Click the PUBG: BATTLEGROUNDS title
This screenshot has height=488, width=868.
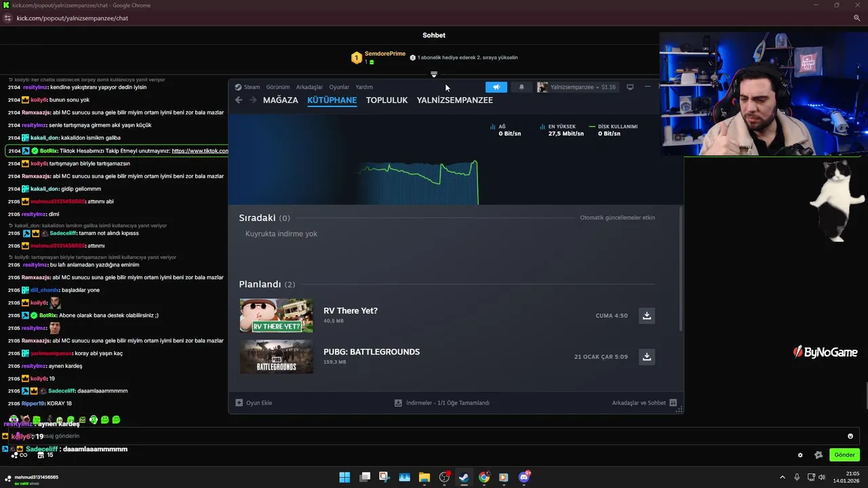[372, 352]
